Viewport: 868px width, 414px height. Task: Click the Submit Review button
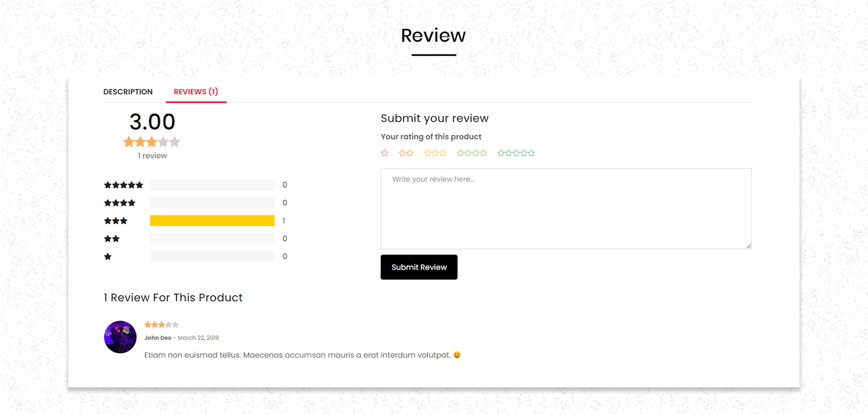pos(419,267)
